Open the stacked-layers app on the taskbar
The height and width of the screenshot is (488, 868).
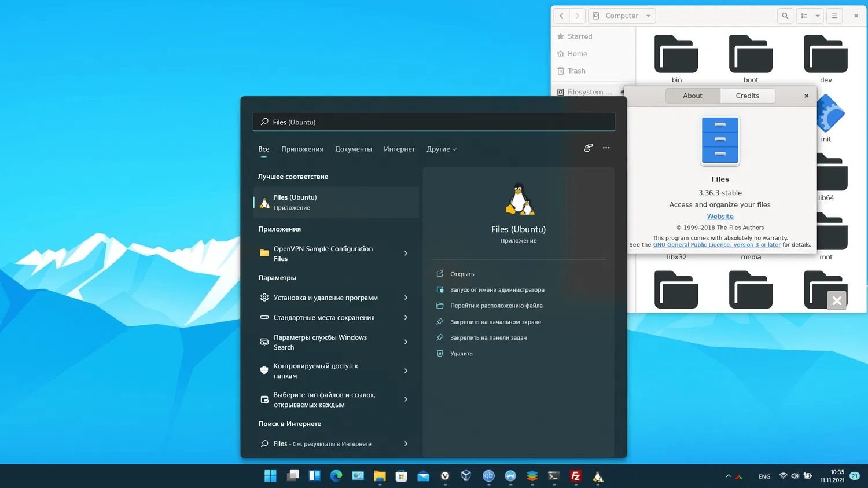(x=532, y=476)
